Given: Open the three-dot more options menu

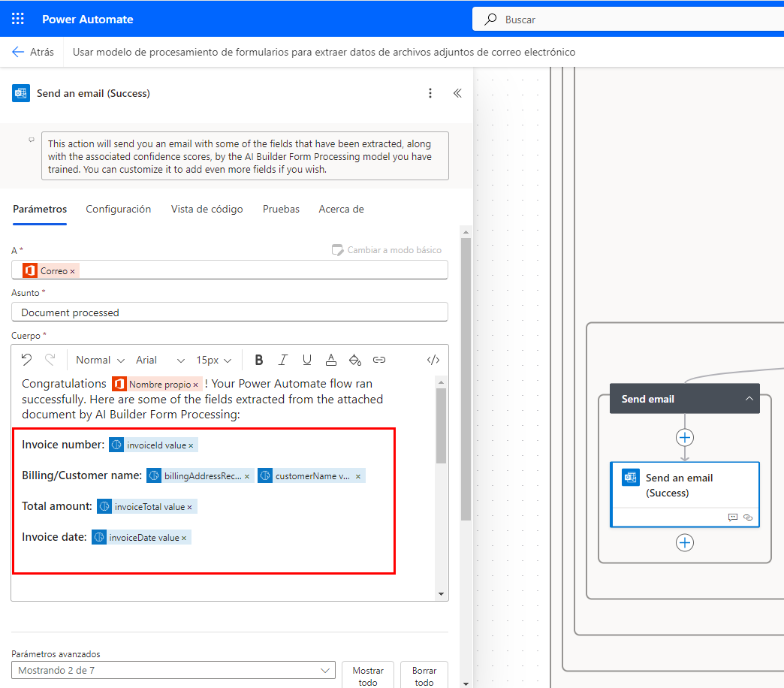Looking at the screenshot, I should [x=430, y=93].
